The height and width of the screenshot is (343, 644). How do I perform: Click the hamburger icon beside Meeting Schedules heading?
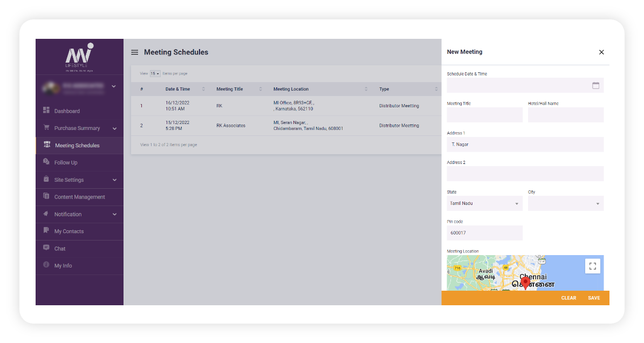click(134, 52)
